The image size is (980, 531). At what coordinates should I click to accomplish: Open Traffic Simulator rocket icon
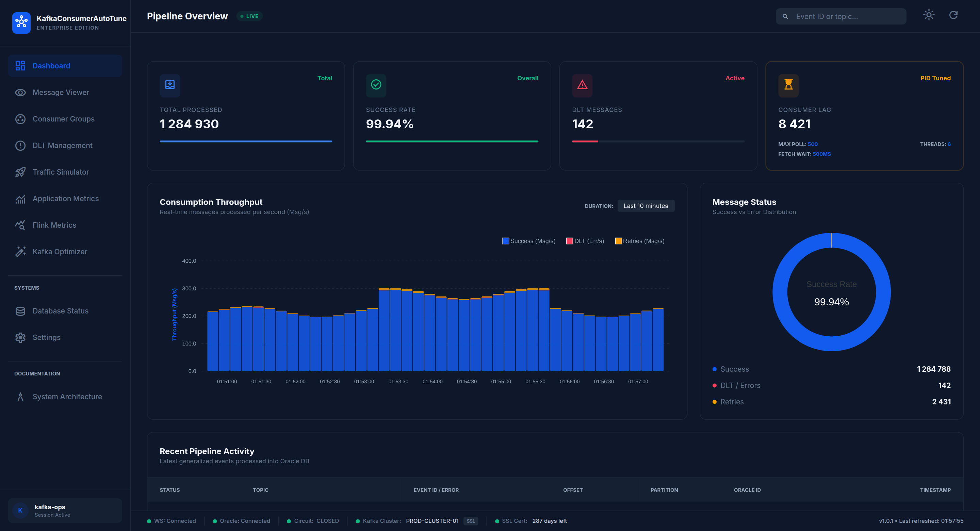[x=20, y=172]
